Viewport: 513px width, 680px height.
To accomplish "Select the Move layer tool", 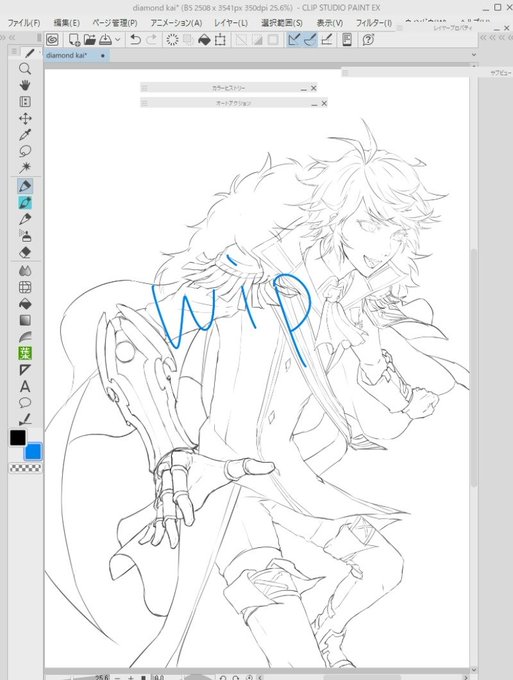I will pos(25,118).
